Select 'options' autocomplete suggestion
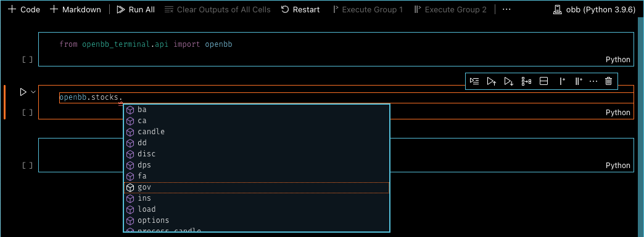This screenshot has height=237, width=644. pyautogui.click(x=257, y=220)
